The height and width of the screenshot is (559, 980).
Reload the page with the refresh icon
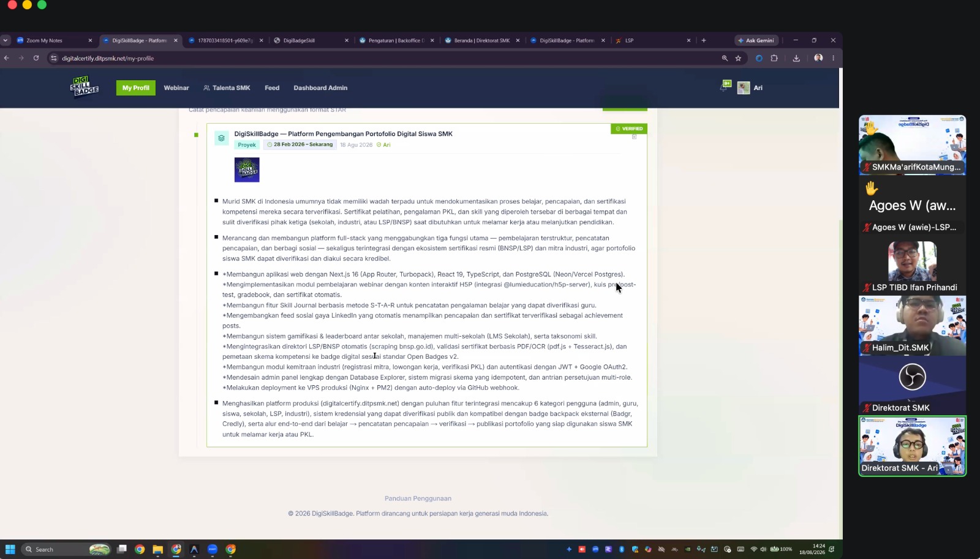click(x=36, y=58)
